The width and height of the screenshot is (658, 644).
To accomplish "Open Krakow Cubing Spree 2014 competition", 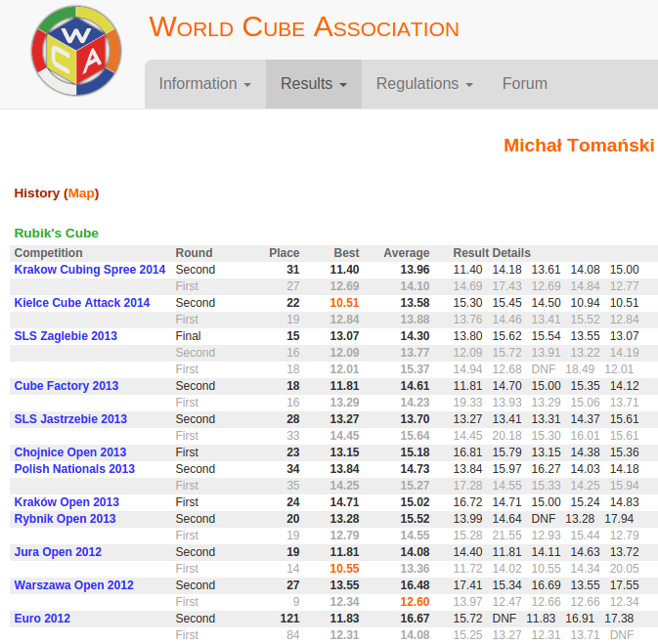I will click(89, 270).
